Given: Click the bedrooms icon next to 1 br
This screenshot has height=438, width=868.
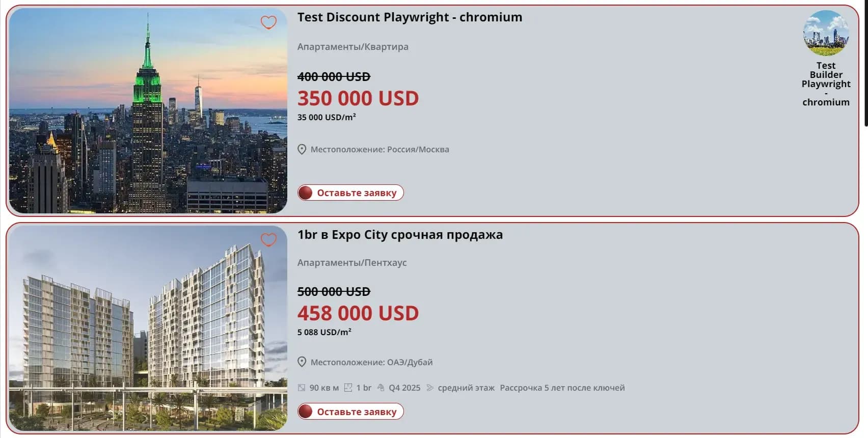Looking at the screenshot, I should pos(349,387).
